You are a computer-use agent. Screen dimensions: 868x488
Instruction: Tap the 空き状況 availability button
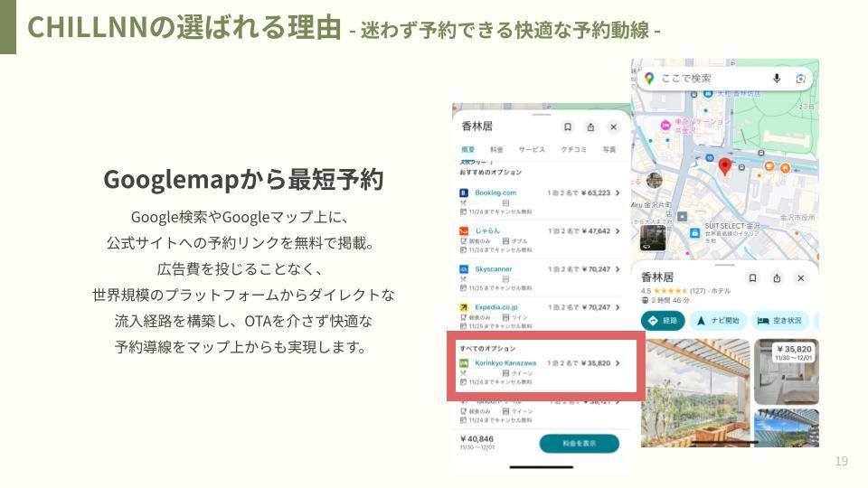tap(779, 320)
